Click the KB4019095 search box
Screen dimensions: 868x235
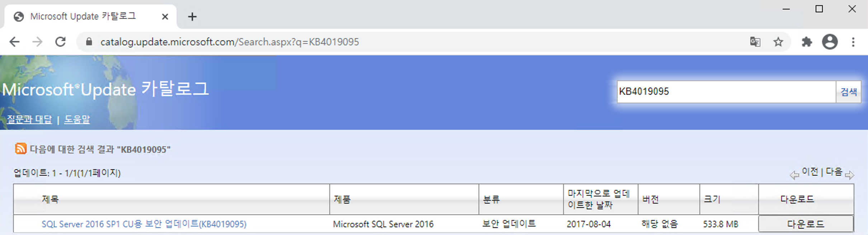[726, 92]
